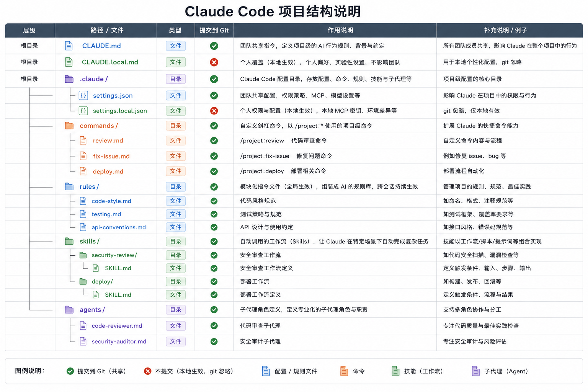The width and height of the screenshot is (588, 392).
Task: Click the green check legend icon for 提交到 Git
Action: (70, 371)
